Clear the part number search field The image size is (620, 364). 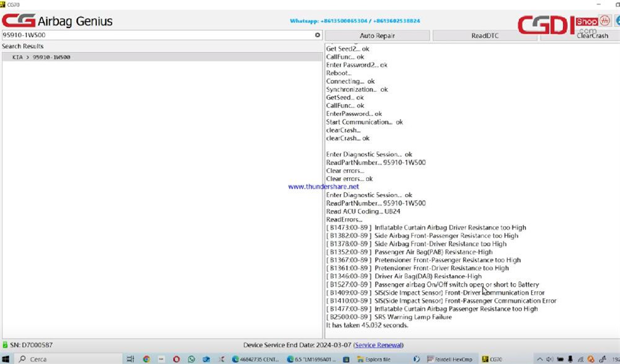[317, 35]
